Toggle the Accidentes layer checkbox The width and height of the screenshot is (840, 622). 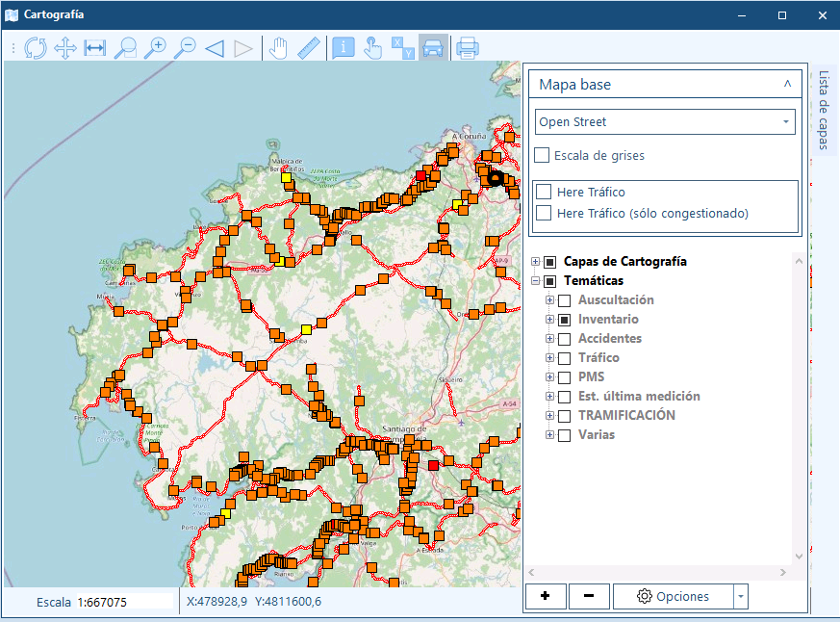click(565, 339)
